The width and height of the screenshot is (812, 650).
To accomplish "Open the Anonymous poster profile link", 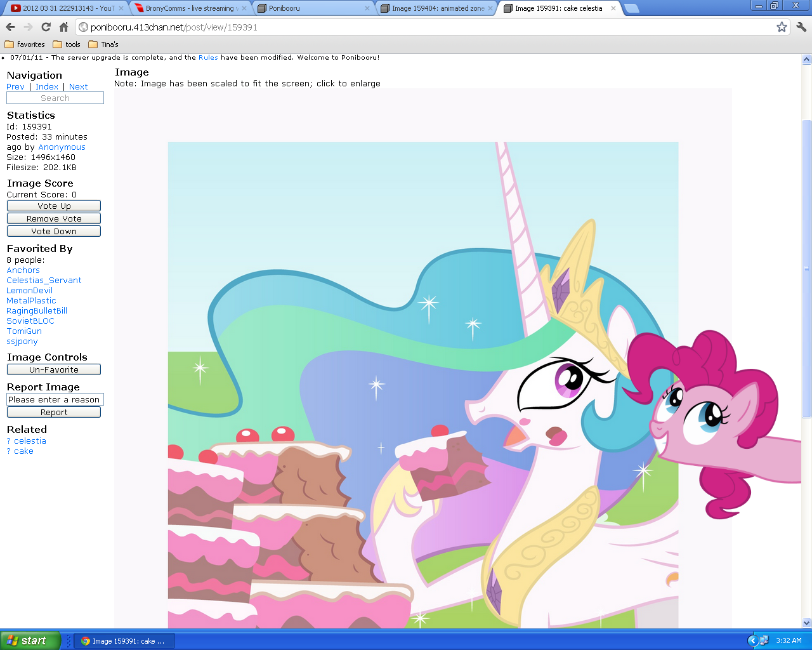I will pos(62,147).
